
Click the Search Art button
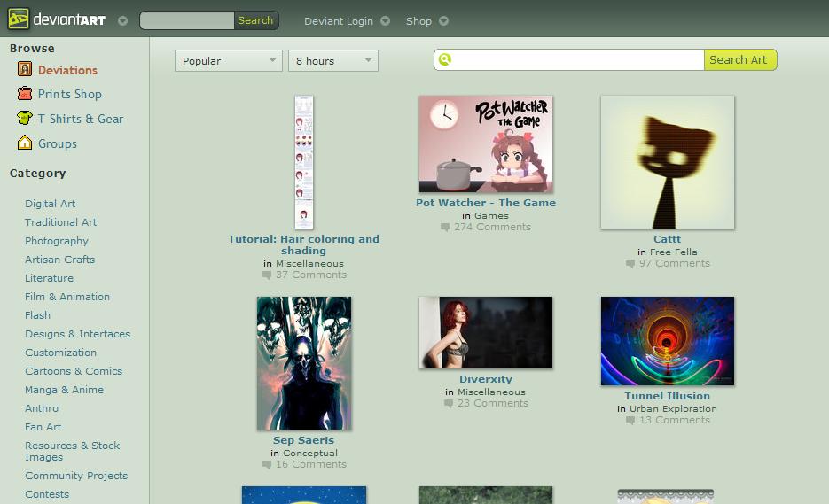point(740,59)
